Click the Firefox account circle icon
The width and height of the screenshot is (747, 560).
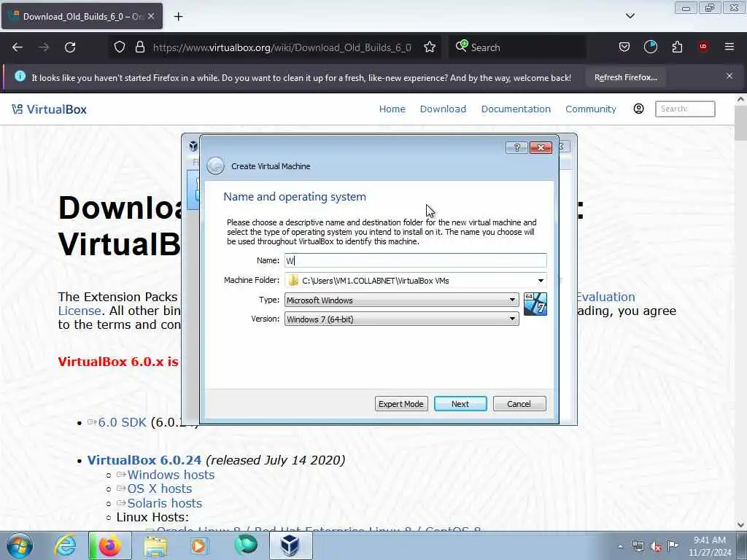pos(650,47)
